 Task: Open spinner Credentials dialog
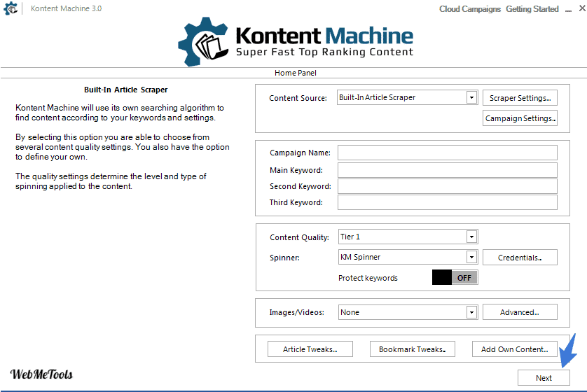pos(520,258)
